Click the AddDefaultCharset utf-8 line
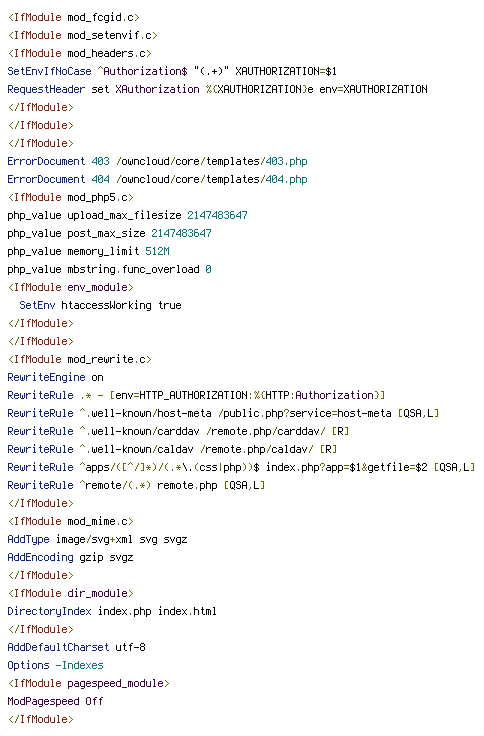Screen dimensions: 484x736 [77, 647]
